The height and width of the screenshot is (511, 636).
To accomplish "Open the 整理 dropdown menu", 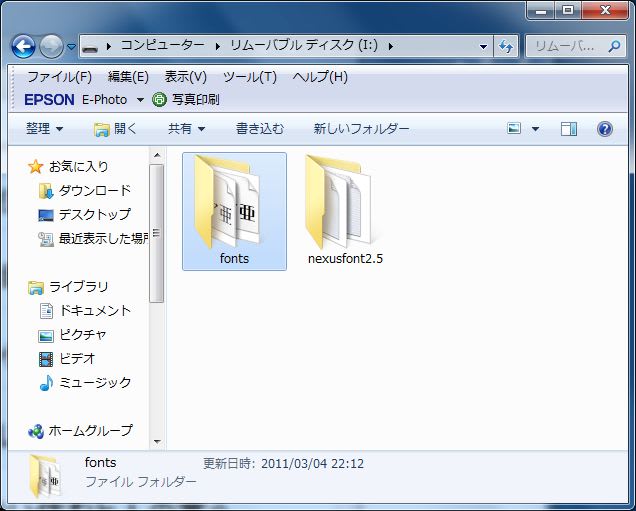I will tap(44, 129).
